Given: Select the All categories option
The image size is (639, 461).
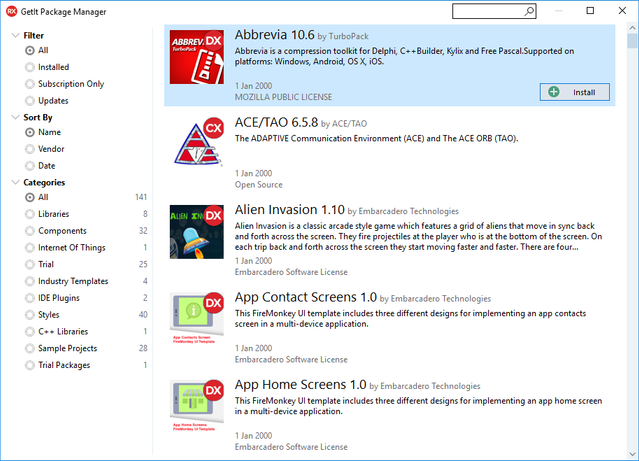Looking at the screenshot, I should pyautogui.click(x=30, y=197).
